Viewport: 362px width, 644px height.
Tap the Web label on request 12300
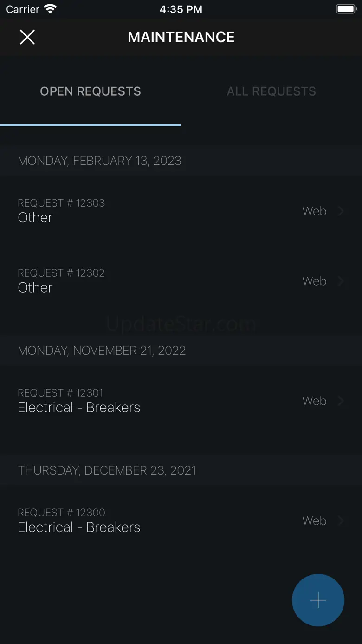314,521
